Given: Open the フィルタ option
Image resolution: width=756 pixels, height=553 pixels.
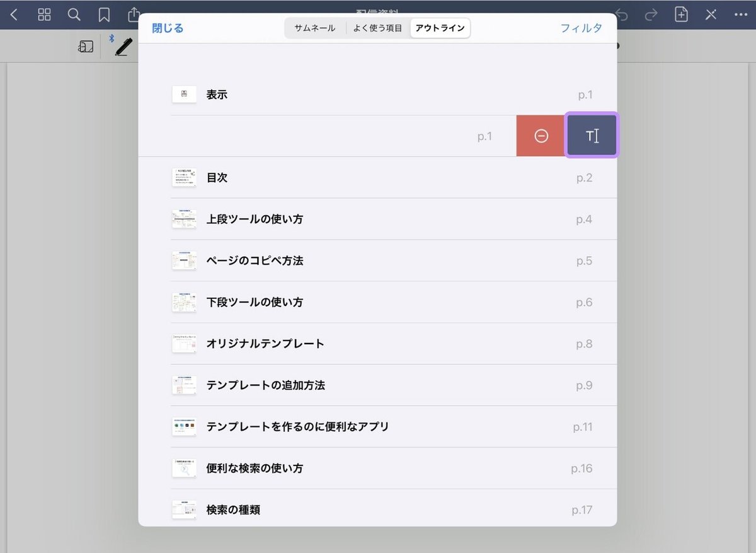Looking at the screenshot, I should 581,28.
